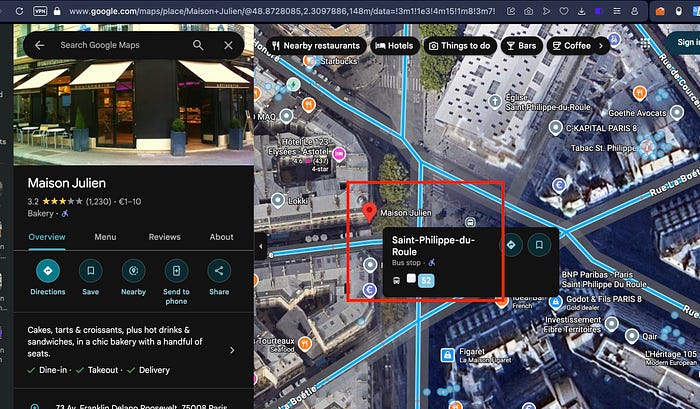The height and width of the screenshot is (409, 700).
Task: Clear search with the X icon
Action: pos(228,45)
